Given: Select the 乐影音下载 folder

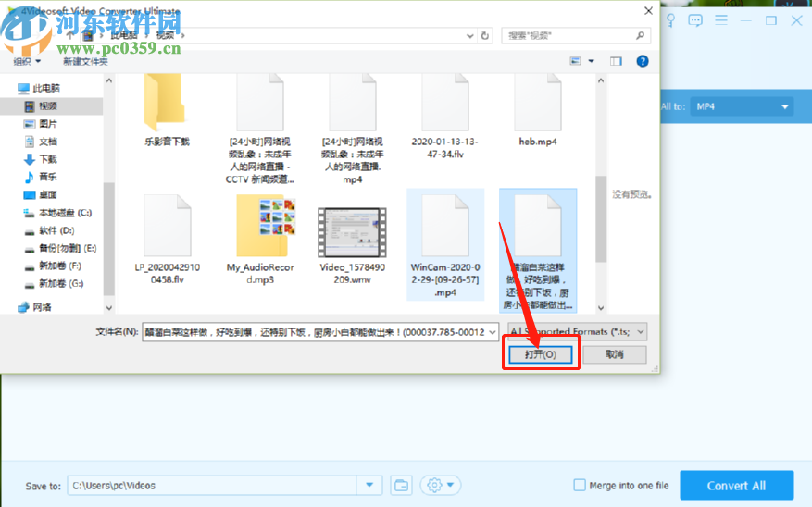Looking at the screenshot, I should (x=167, y=110).
